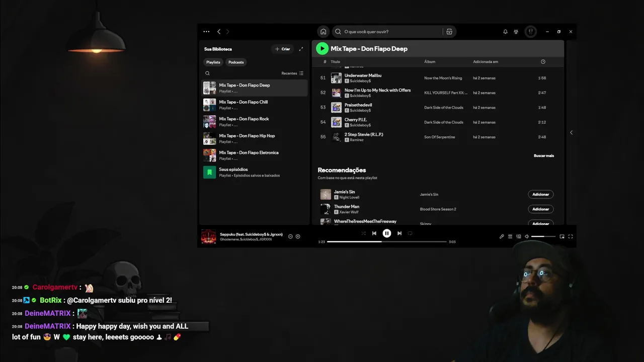Search within Sua Biblioteca

[x=207, y=73]
